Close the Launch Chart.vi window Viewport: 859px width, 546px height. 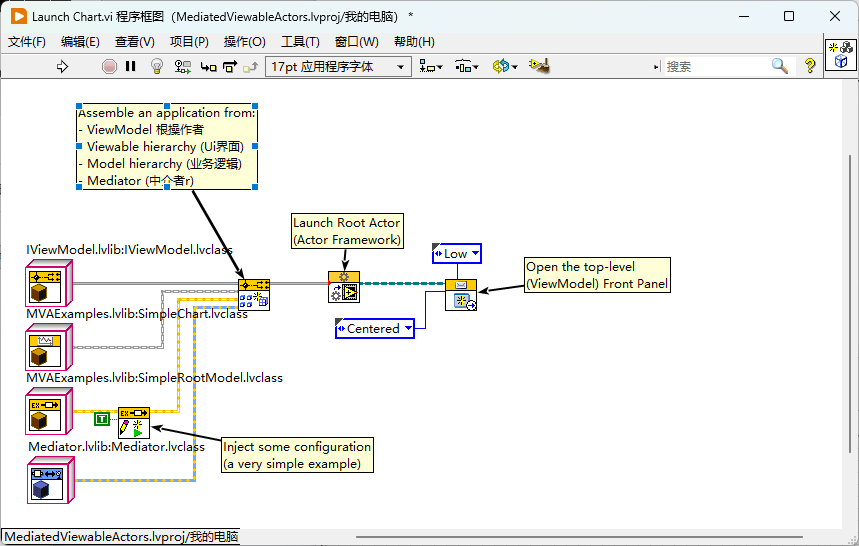(x=835, y=16)
